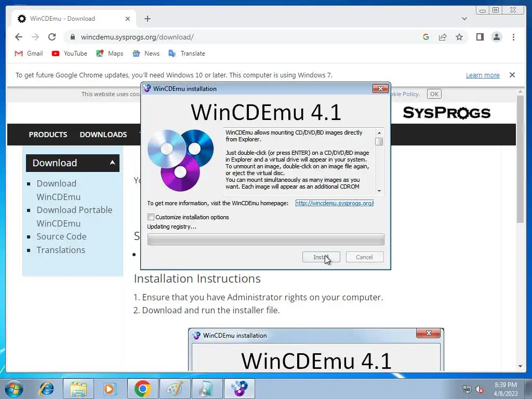Viewport: 532px width, 399px height.
Task: Click page scrollbar down arrow
Action: tap(521, 366)
